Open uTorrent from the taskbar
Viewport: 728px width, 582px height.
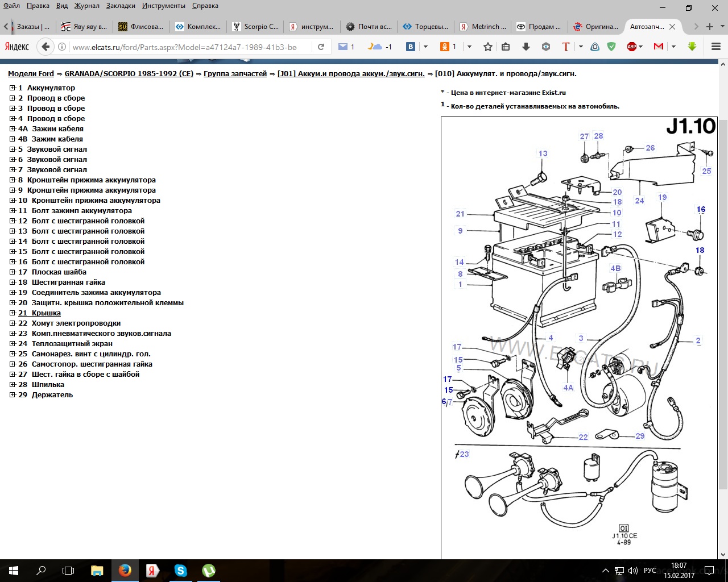tap(208, 570)
